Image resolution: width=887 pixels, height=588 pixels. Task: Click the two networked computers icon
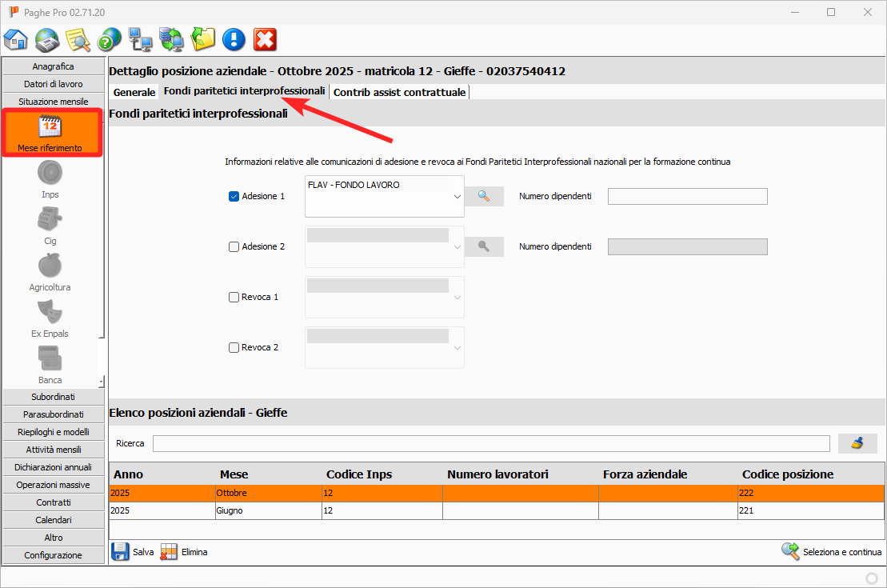(140, 39)
